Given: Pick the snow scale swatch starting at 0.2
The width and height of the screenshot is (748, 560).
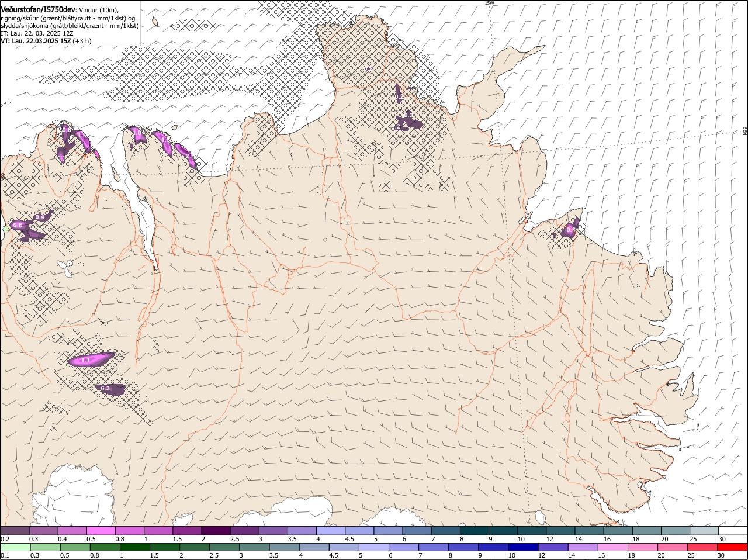Looking at the screenshot, I should [15, 531].
